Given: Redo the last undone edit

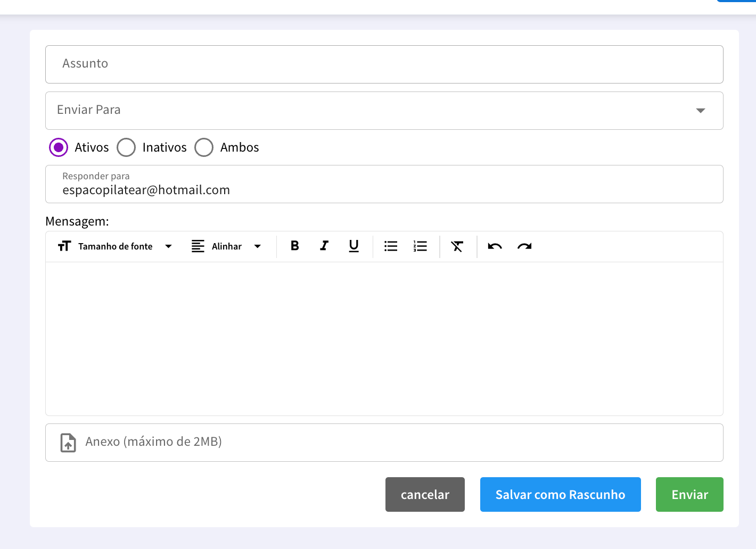Looking at the screenshot, I should (524, 246).
